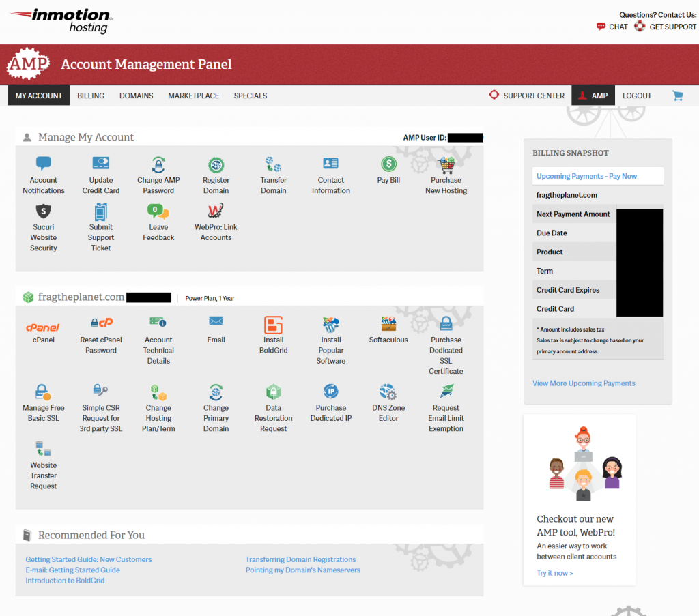
Task: Open the Change Hosting Plan/Term icon
Action: 158,392
